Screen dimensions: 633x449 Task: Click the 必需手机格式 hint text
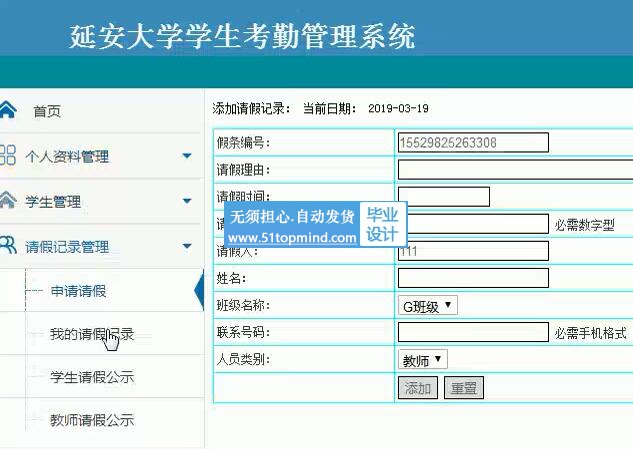point(590,333)
